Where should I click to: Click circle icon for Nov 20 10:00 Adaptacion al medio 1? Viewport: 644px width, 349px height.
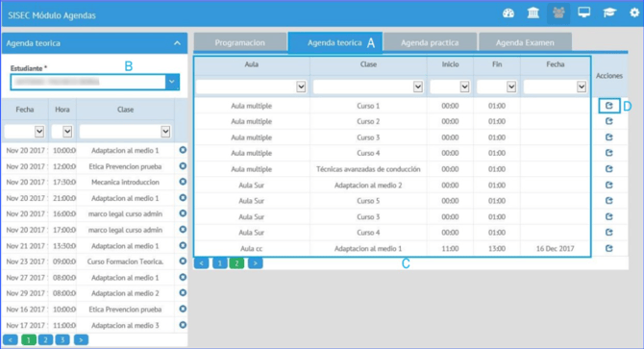tap(183, 150)
